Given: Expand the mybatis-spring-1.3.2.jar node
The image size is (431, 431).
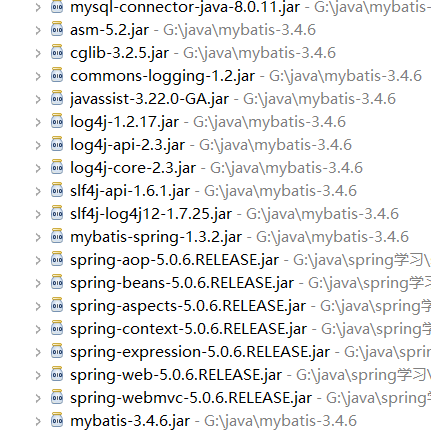Looking at the screenshot, I should point(38,237).
